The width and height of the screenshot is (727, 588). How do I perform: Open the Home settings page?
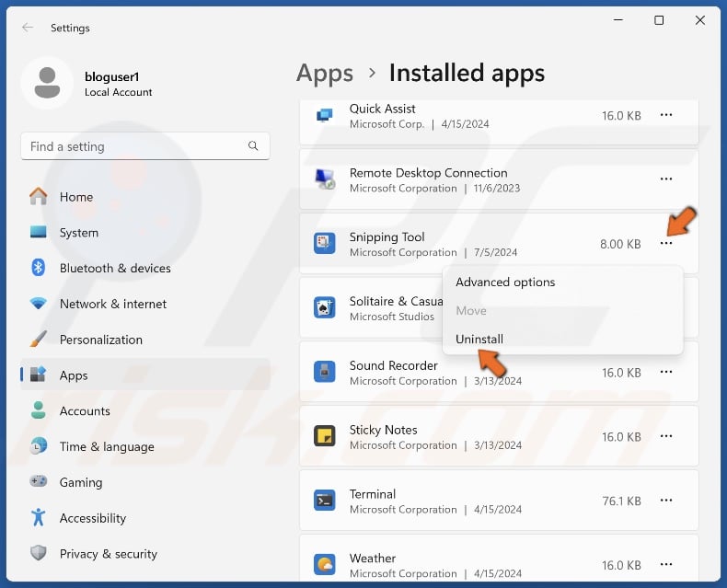[x=145, y=197]
